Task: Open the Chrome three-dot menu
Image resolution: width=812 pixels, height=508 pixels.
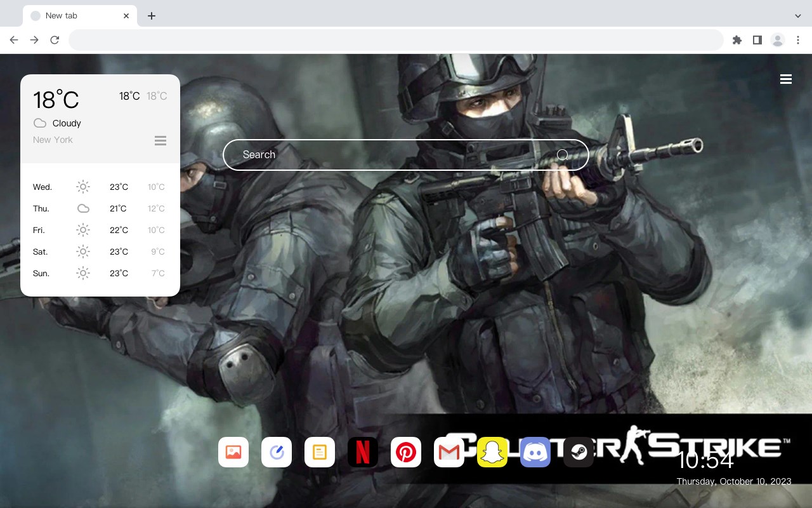Action: click(x=798, y=40)
